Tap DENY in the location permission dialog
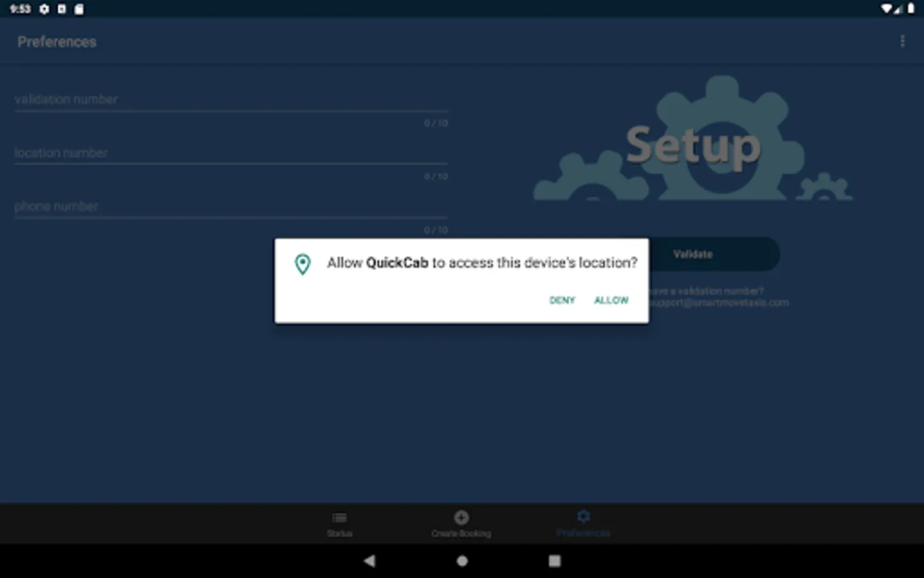Screen dimensions: 924x578 (562, 300)
